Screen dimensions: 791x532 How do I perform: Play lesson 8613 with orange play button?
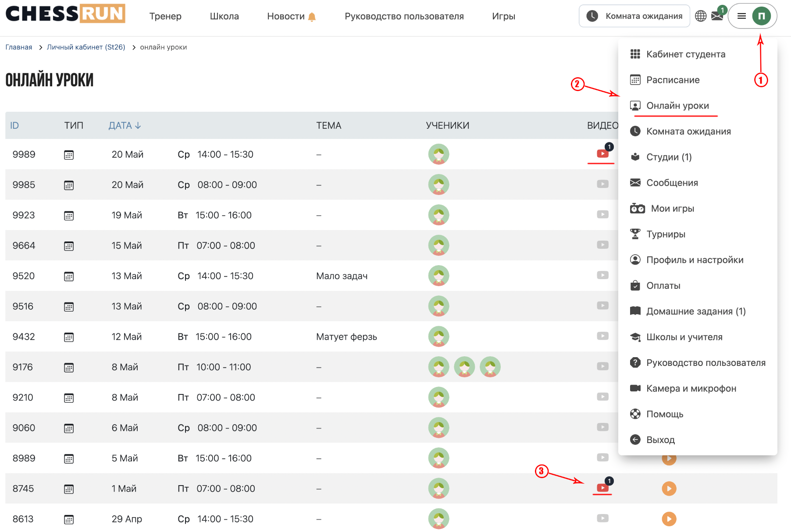pos(669,519)
